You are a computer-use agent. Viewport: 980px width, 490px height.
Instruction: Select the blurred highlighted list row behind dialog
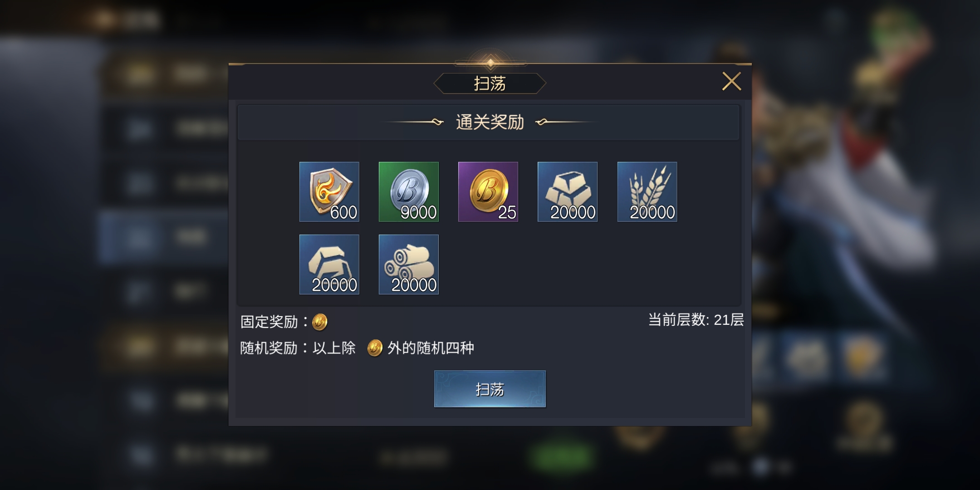pos(163,237)
